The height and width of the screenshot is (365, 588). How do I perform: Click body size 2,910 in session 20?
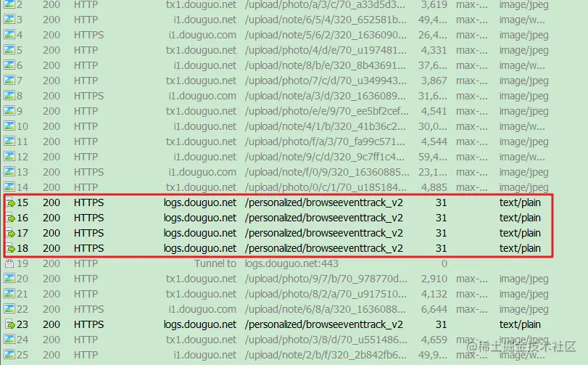(x=434, y=279)
